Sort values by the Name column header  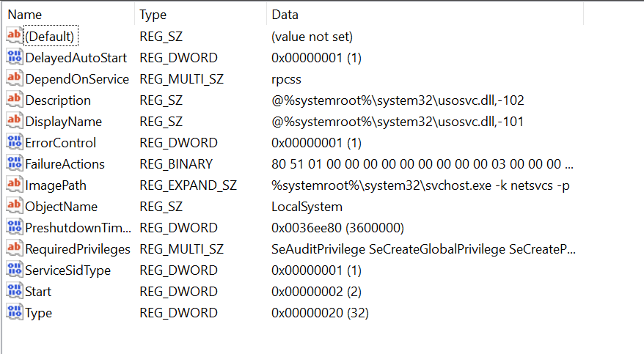[x=25, y=15]
